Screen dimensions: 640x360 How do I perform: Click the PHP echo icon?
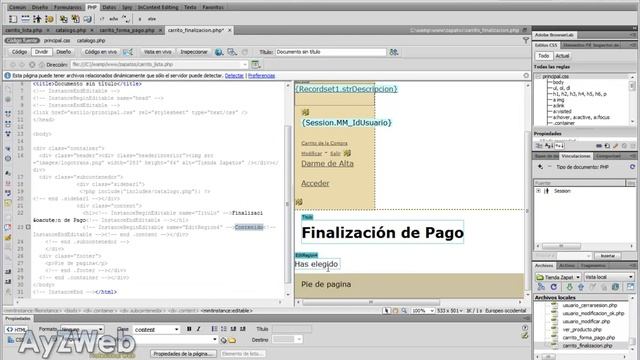pyautogui.click(x=114, y=19)
